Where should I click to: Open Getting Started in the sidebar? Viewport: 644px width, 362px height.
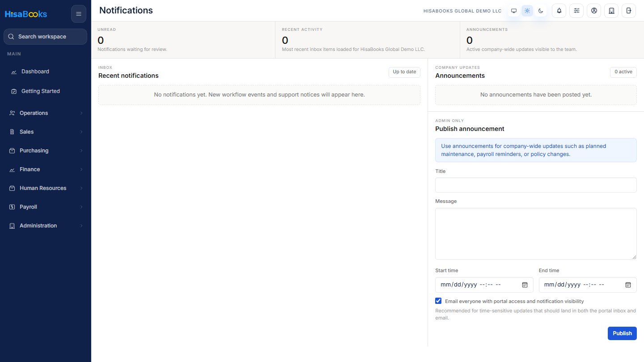coord(46,91)
